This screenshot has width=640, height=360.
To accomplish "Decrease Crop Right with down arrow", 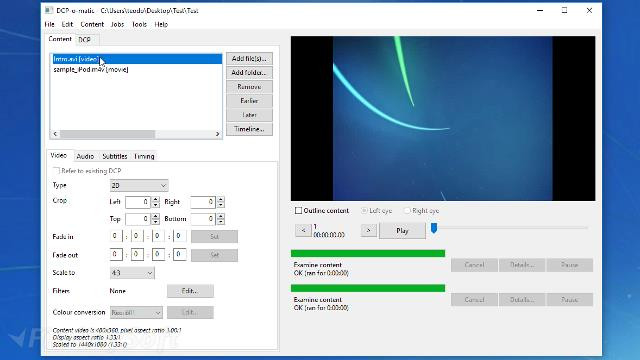I will click(x=221, y=205).
